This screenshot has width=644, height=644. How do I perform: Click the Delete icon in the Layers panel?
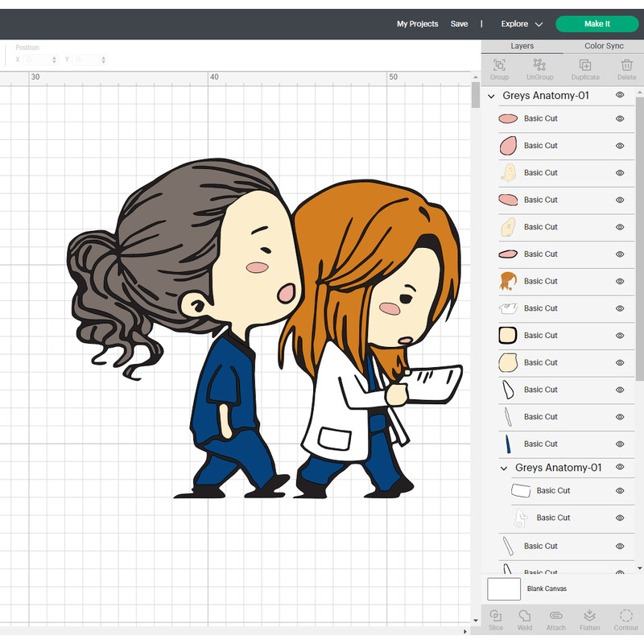626,66
